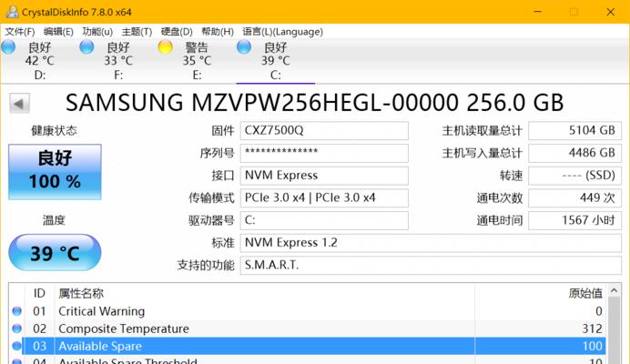Switch to drive F: 33 °C tab
Image resolution: width=630 pixels, height=364 pixels.
[118, 61]
